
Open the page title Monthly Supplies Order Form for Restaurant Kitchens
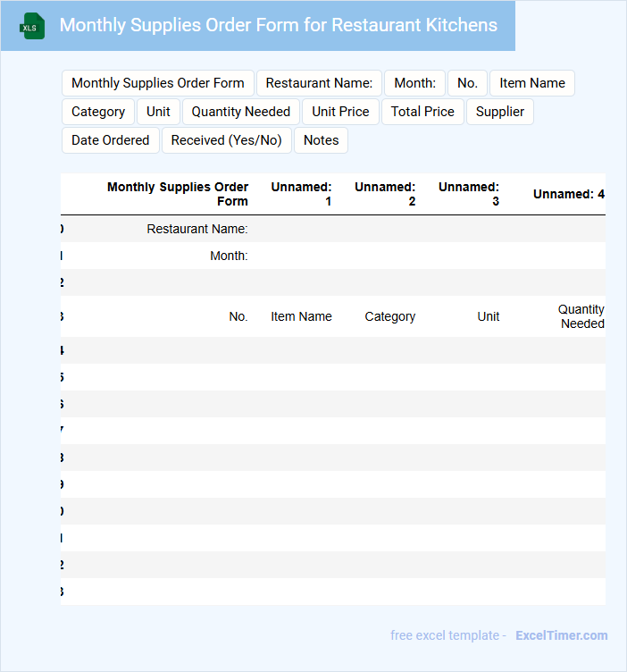point(278,25)
